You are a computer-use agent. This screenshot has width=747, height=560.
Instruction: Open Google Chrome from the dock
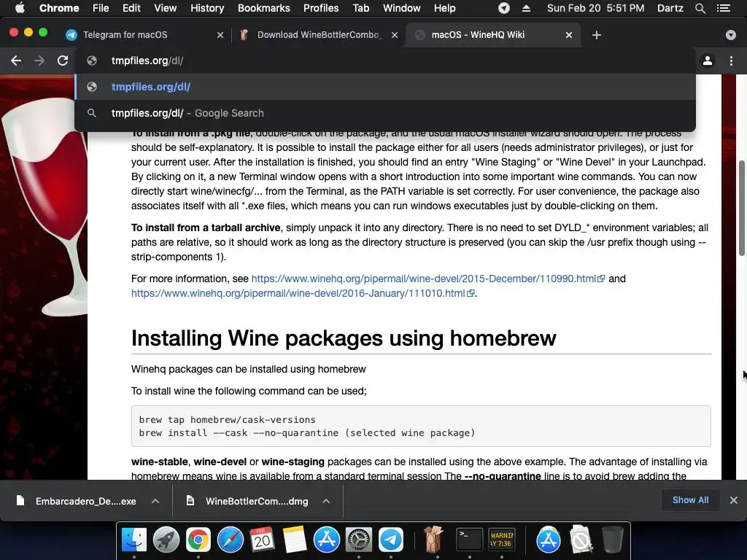click(x=198, y=540)
